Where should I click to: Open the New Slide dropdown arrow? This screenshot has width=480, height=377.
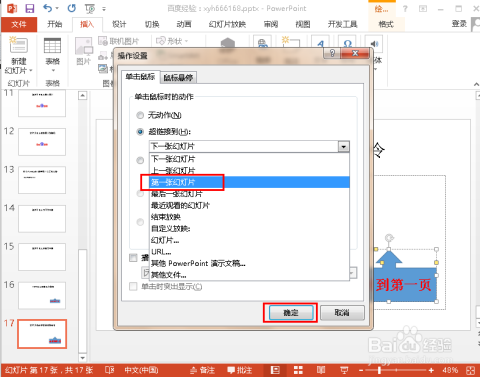coord(31,71)
